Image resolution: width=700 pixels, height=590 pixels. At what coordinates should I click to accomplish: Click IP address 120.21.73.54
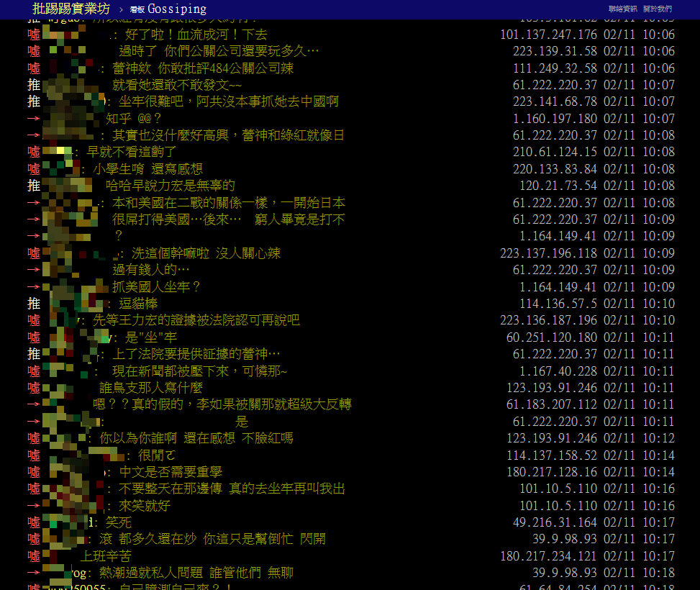tap(558, 186)
